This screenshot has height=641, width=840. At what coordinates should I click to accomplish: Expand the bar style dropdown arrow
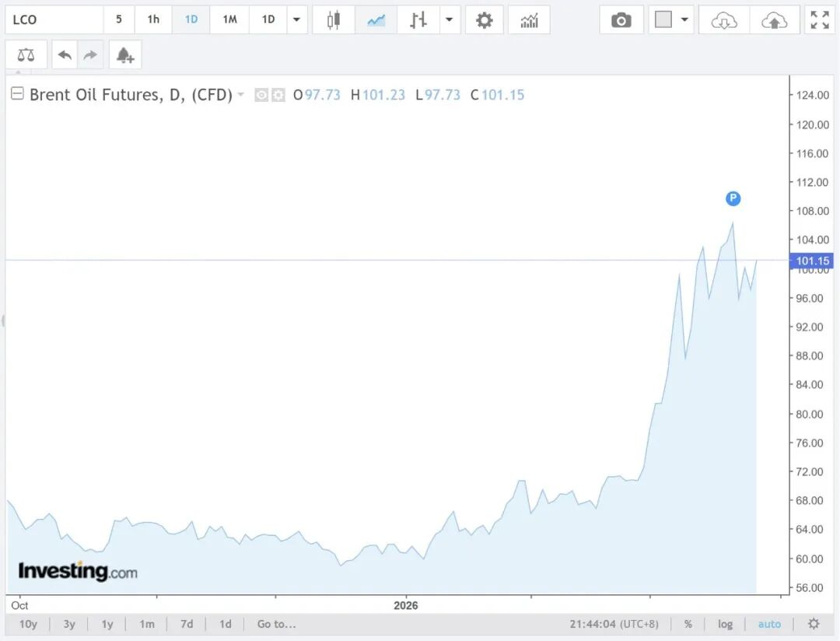click(450, 20)
